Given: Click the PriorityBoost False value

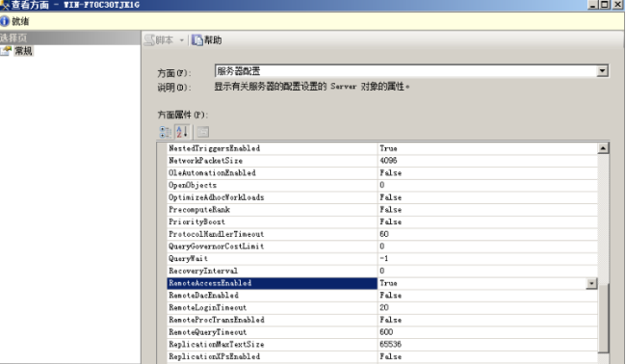Looking at the screenshot, I should tap(390, 221).
